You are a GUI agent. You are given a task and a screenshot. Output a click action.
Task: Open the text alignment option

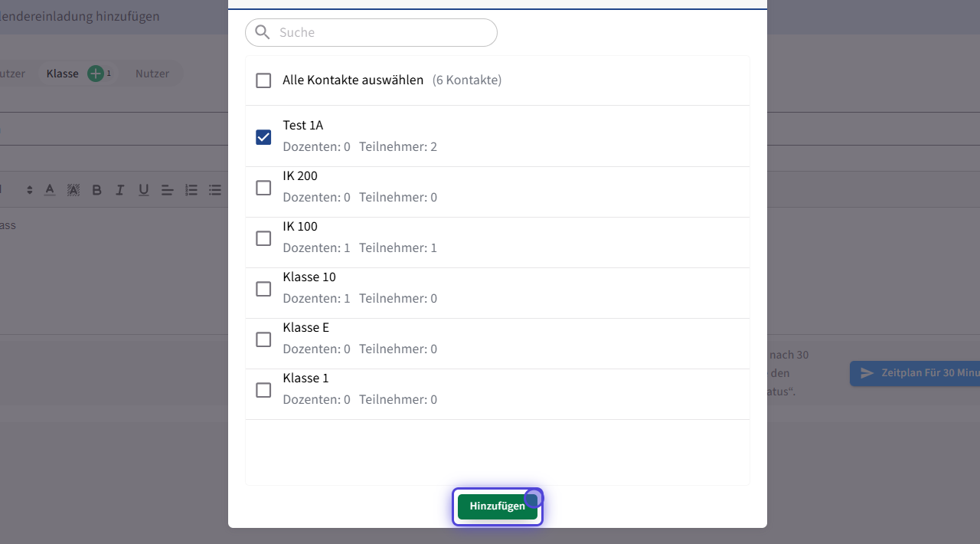[167, 190]
